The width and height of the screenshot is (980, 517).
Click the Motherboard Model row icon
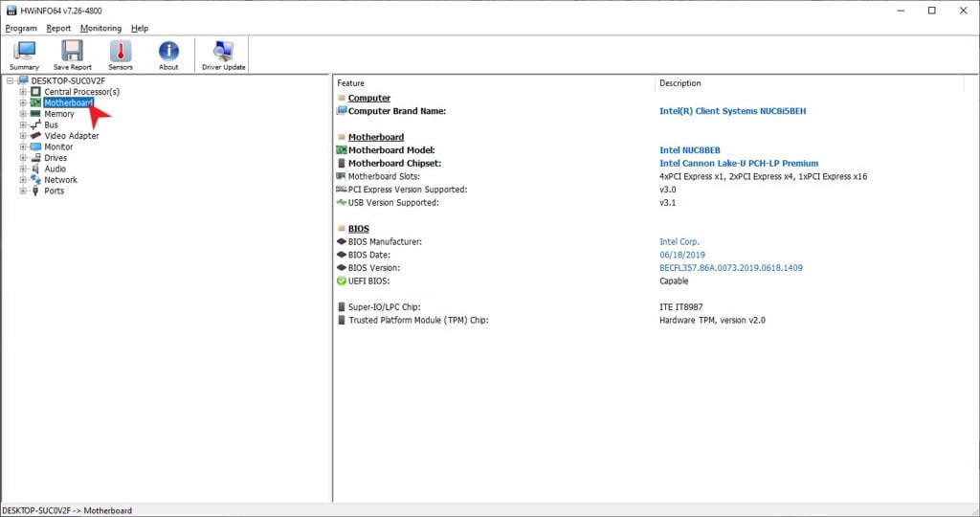coord(342,150)
